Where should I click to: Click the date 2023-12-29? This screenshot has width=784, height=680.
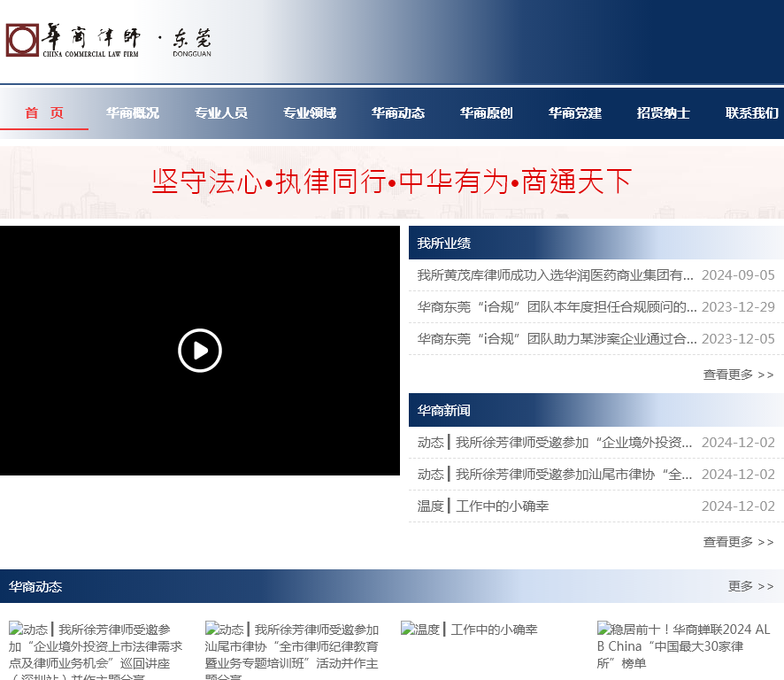[x=738, y=306]
